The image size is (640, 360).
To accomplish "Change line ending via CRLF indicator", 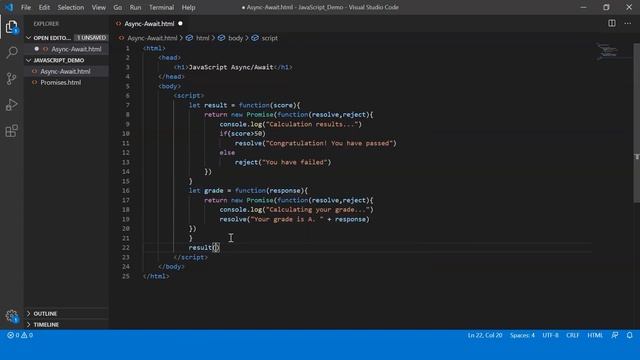I will coord(572,335).
